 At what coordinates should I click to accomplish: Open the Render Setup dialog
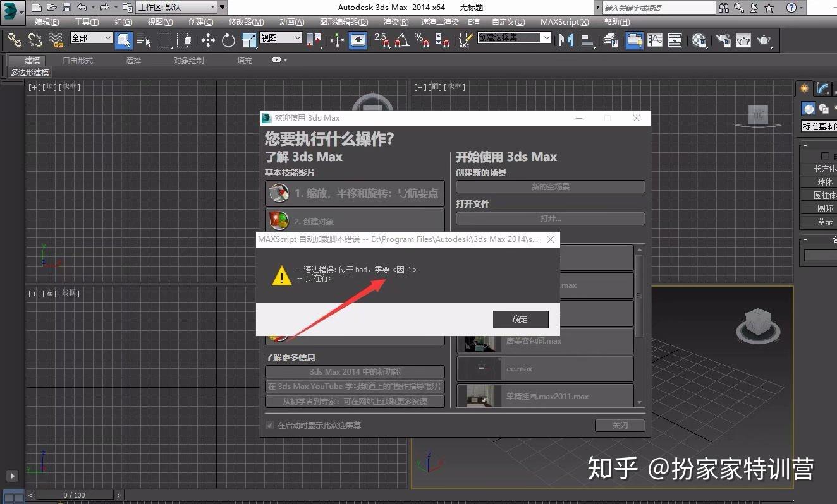723,40
